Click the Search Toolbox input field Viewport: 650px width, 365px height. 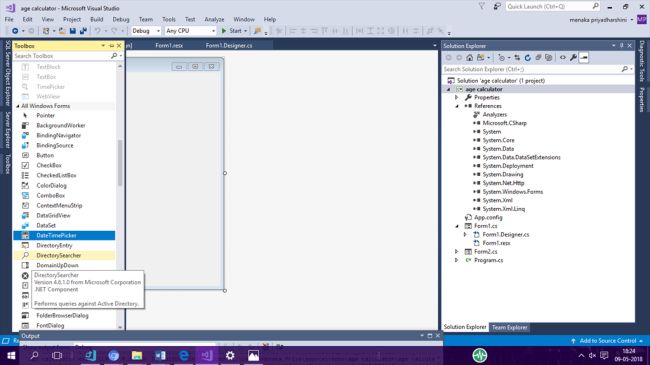(62, 56)
